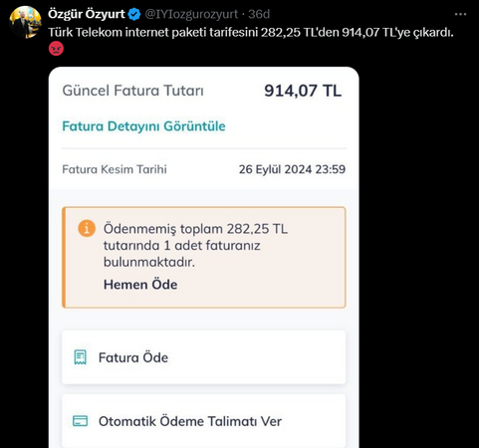Select Otomatik Ödeme Talimatı Ver option

204,421
